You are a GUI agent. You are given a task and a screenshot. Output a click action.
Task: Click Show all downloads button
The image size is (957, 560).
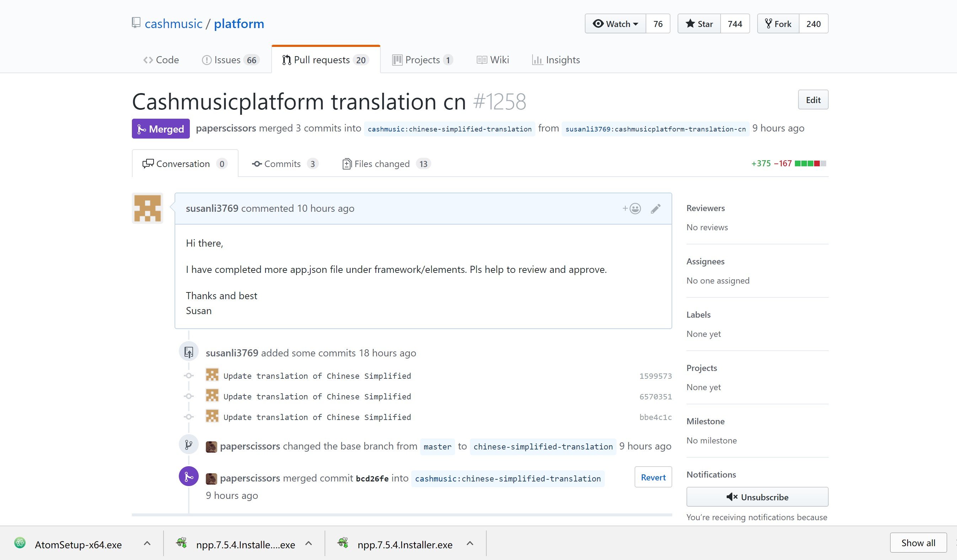tap(918, 543)
